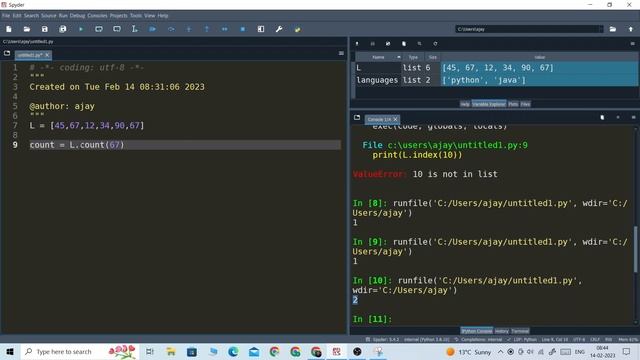
Task: Select the Python Console tab
Action: (x=477, y=331)
